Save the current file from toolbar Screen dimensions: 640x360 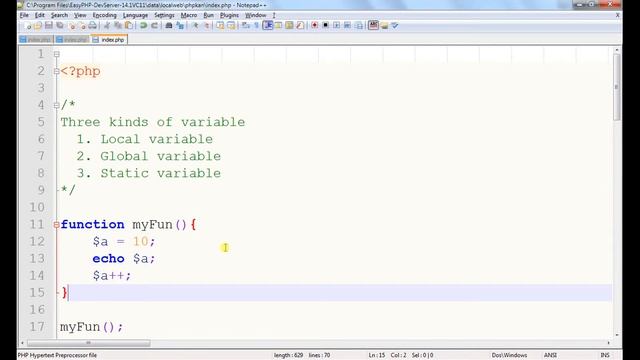click(49, 26)
